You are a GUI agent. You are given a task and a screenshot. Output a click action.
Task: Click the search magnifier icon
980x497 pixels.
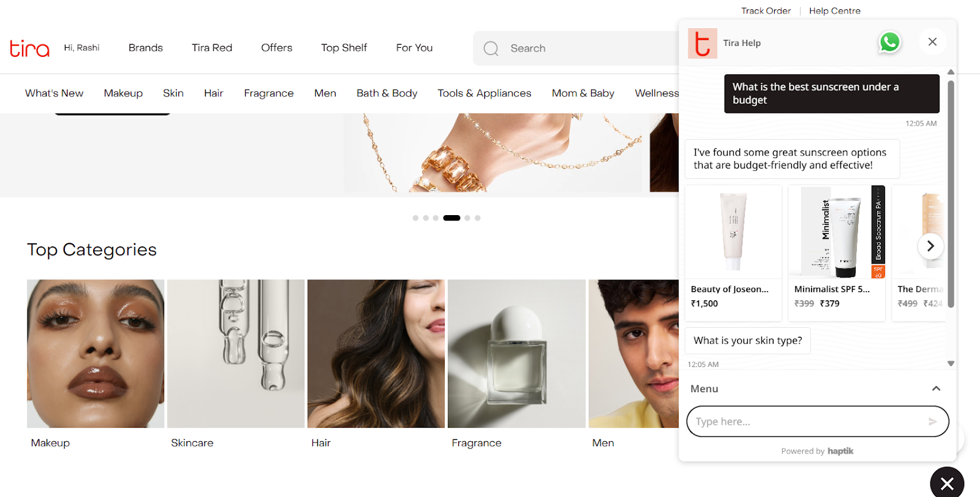(x=491, y=48)
